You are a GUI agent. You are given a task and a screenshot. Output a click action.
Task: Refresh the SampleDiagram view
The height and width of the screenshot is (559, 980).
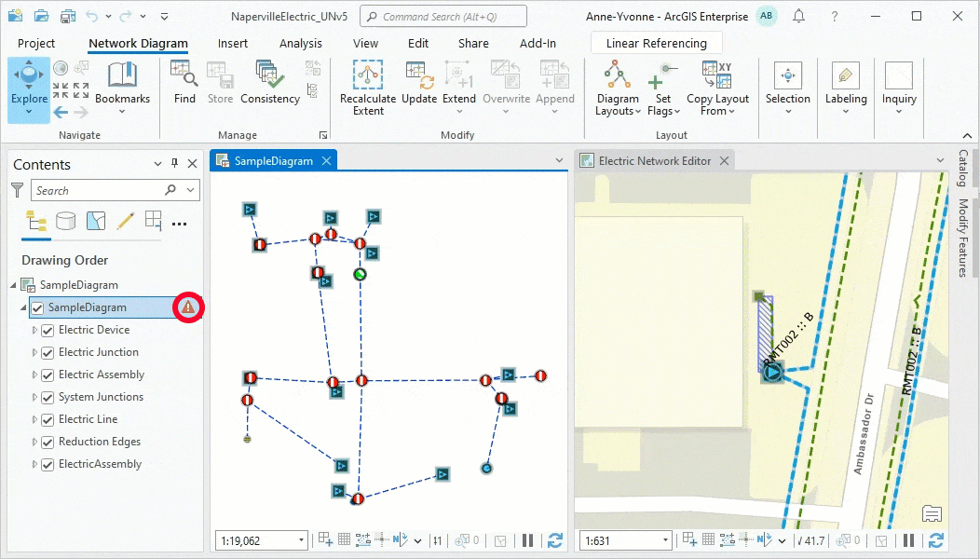coord(554,540)
